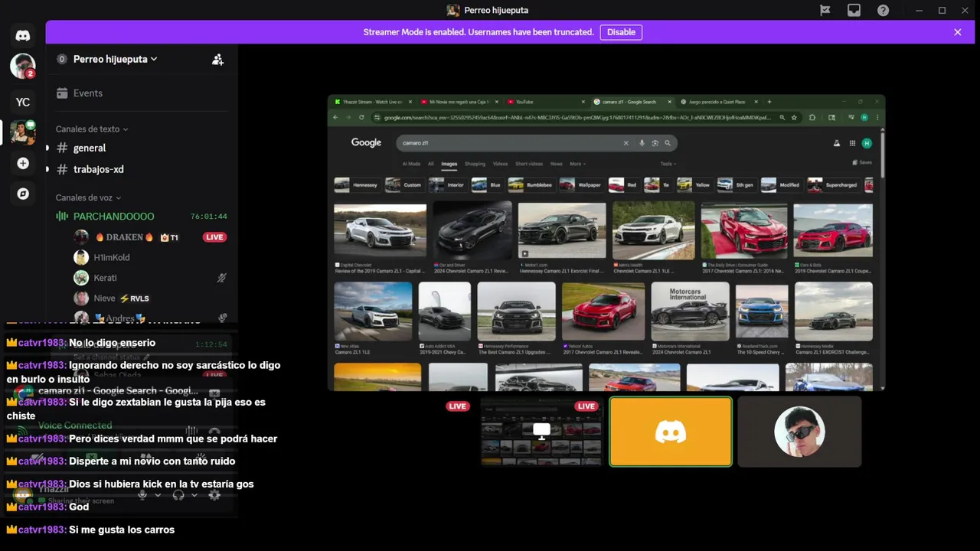Open the trabajos-xd text channel
This screenshot has width=980, height=551.
pos(142,169)
